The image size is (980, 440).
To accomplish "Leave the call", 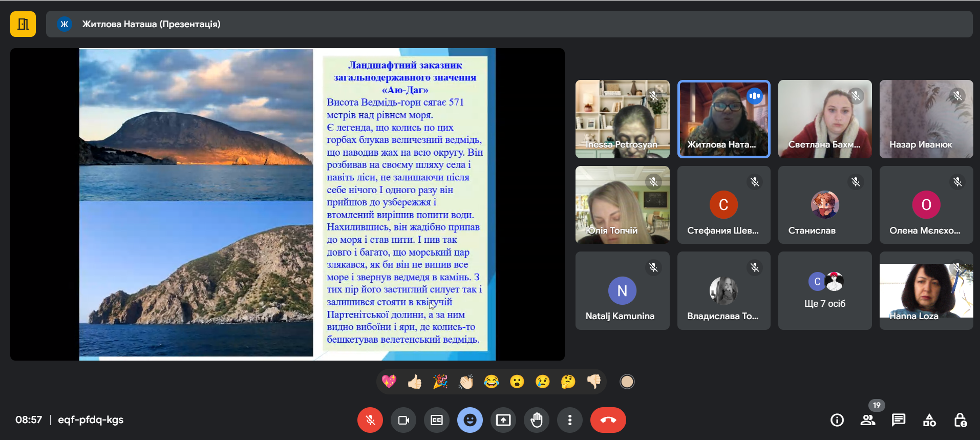I will coord(608,420).
